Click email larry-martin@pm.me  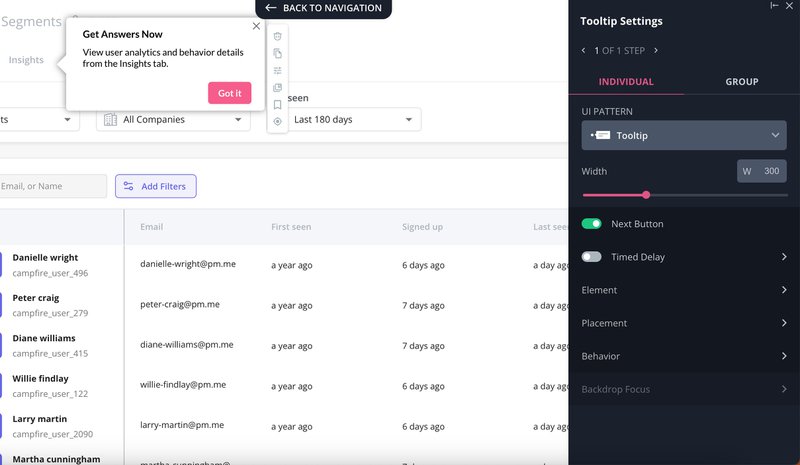pyautogui.click(x=182, y=425)
